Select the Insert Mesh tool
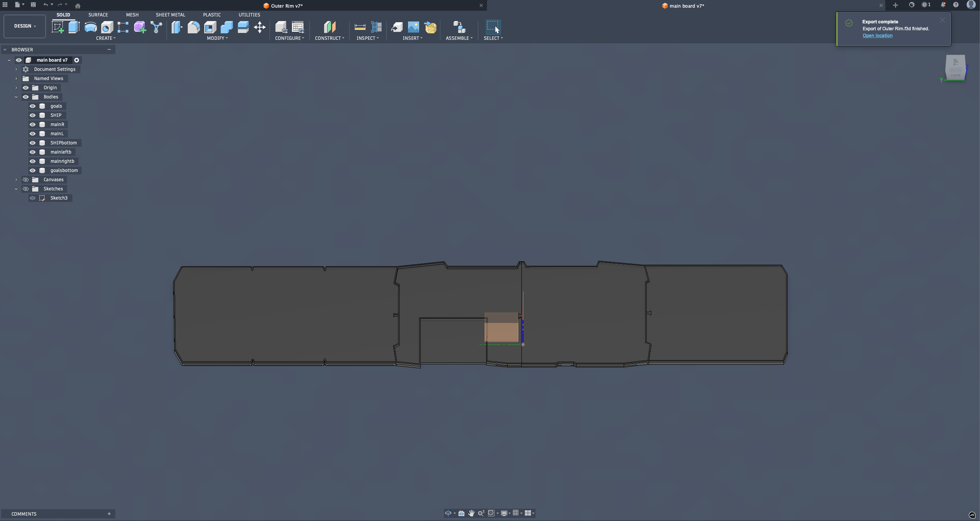This screenshot has width=980, height=521. click(430, 27)
